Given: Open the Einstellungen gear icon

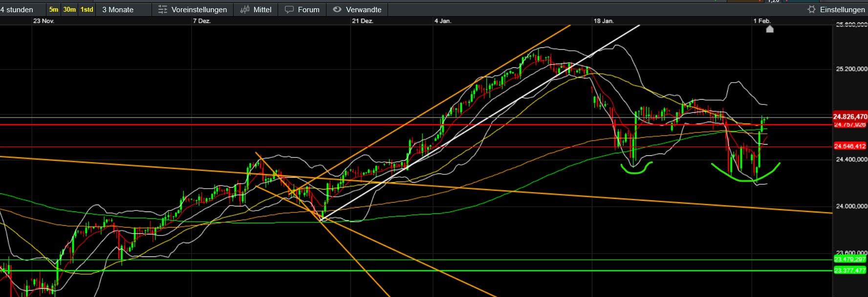Looking at the screenshot, I should tap(811, 10).
